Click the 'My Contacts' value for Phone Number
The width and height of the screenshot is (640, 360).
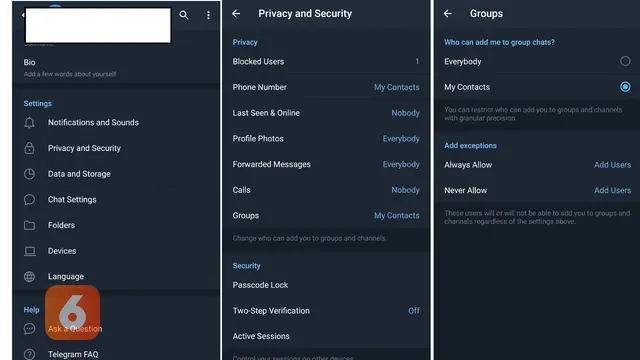pos(396,87)
